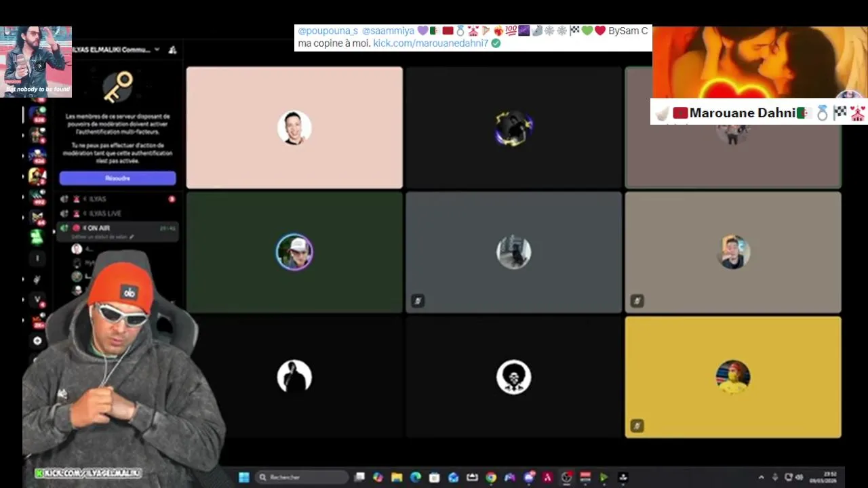Click the kick.com/ilyaselmaliki overlay link
Image resolution: width=868 pixels, height=488 pixels.
tap(88, 473)
